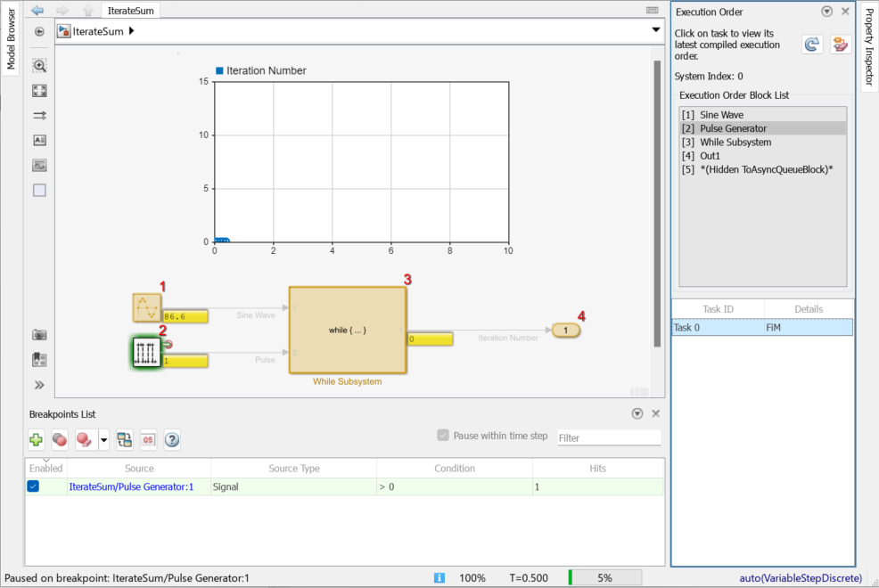Take a screenshot with camera icon
The image size is (879, 588).
pyautogui.click(x=39, y=335)
